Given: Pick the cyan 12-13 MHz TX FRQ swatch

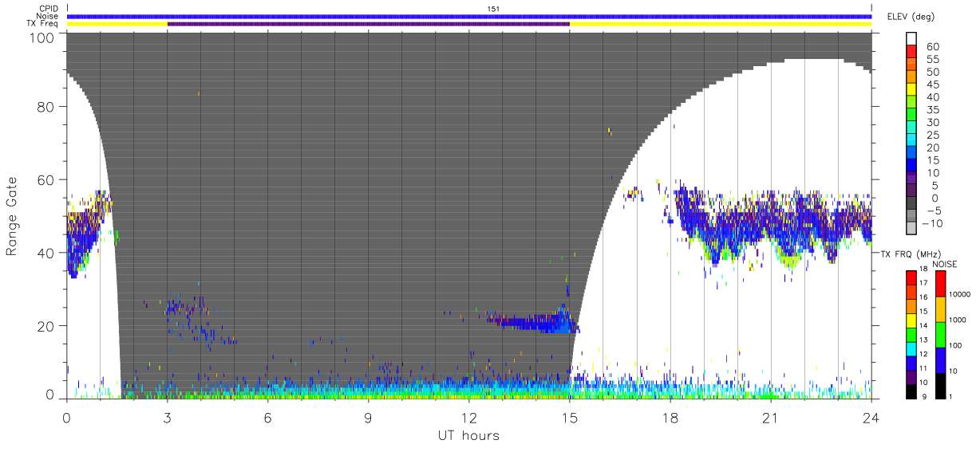Looking at the screenshot, I should pos(911,348).
